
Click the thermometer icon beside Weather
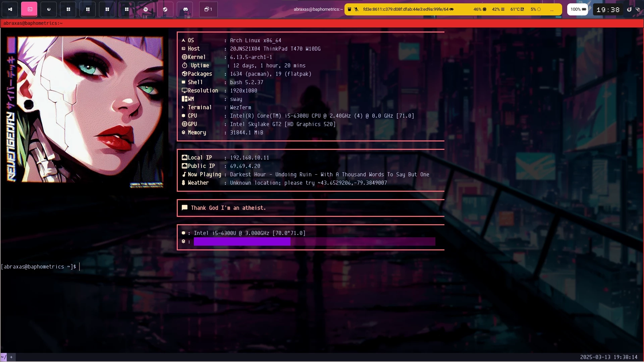pyautogui.click(x=183, y=183)
